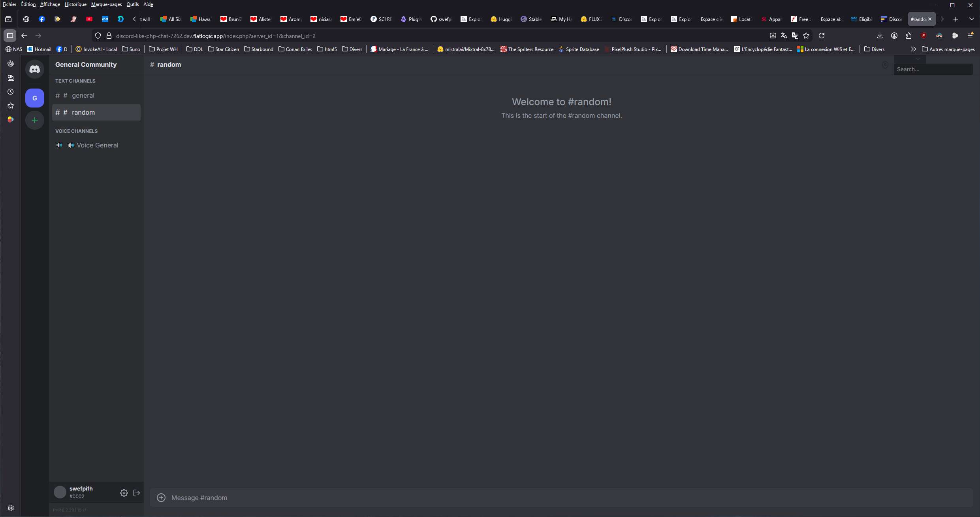Click the Search input field
The width and height of the screenshot is (980, 517).
pos(933,69)
